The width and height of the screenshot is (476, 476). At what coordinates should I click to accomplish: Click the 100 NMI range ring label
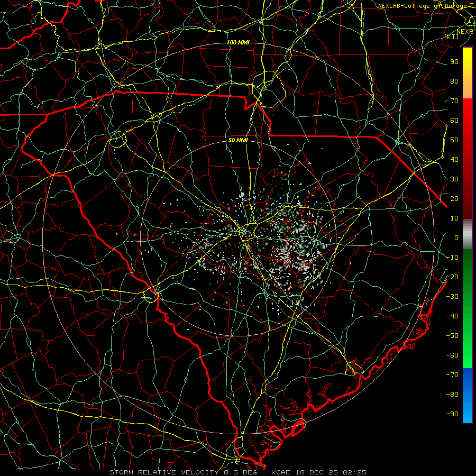click(238, 42)
